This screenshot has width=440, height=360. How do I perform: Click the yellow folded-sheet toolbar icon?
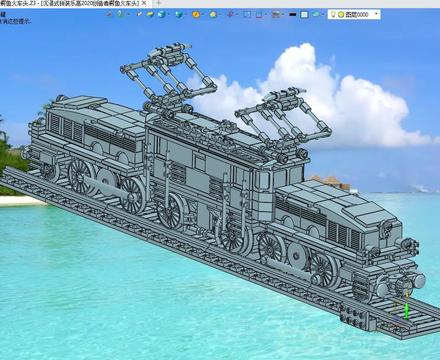[150, 14]
